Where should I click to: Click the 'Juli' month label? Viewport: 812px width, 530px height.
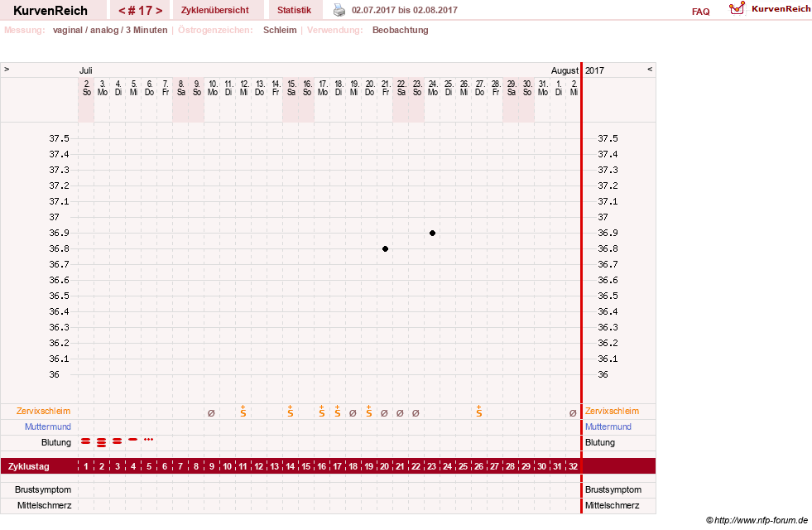tap(86, 70)
